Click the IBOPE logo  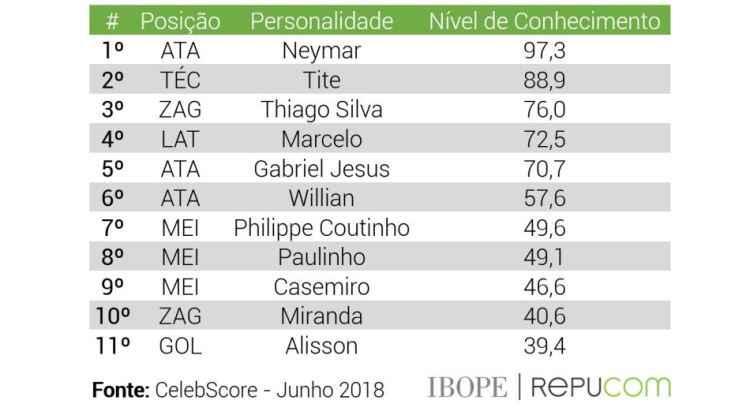coord(467,387)
